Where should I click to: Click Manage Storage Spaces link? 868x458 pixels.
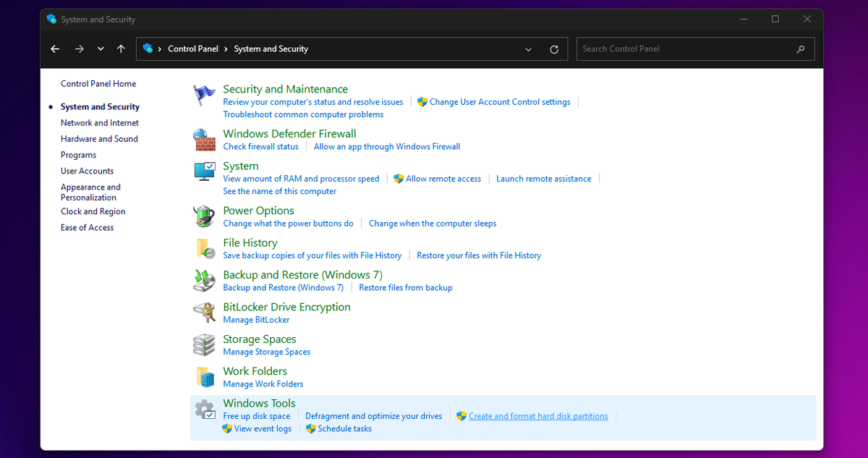267,352
